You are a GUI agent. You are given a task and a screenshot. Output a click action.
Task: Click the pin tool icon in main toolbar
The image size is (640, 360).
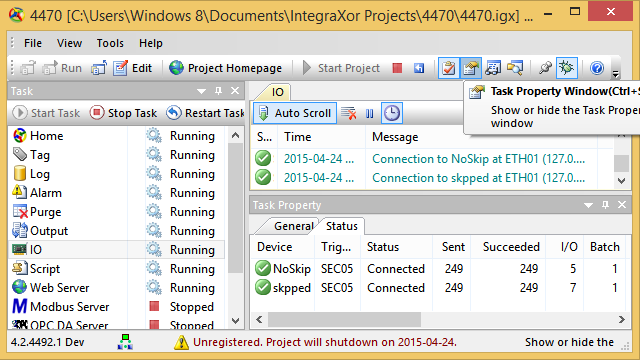point(545,68)
